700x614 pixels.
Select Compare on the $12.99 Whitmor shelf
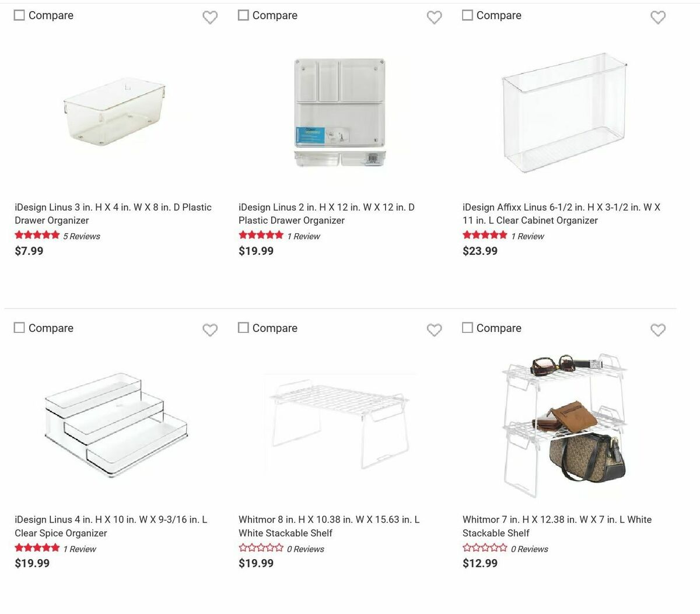pos(467,328)
